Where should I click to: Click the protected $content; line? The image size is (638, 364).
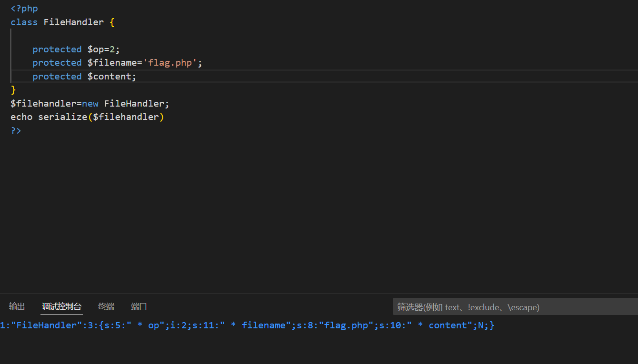click(x=84, y=76)
